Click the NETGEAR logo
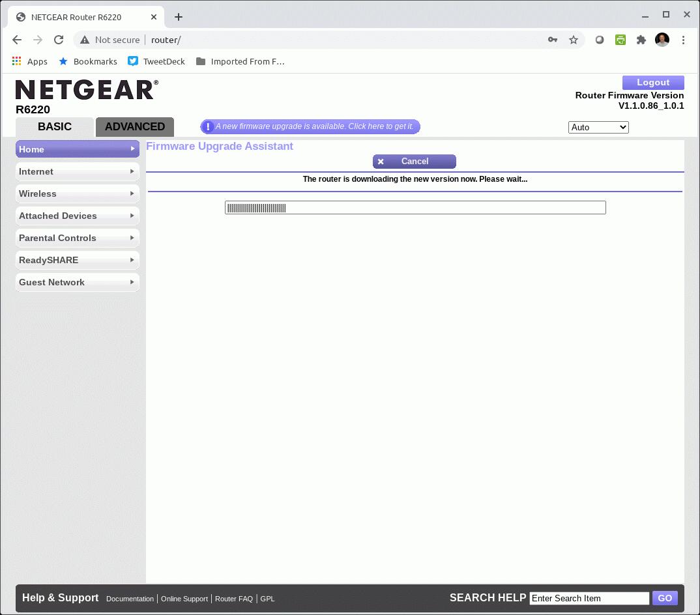 [x=87, y=90]
